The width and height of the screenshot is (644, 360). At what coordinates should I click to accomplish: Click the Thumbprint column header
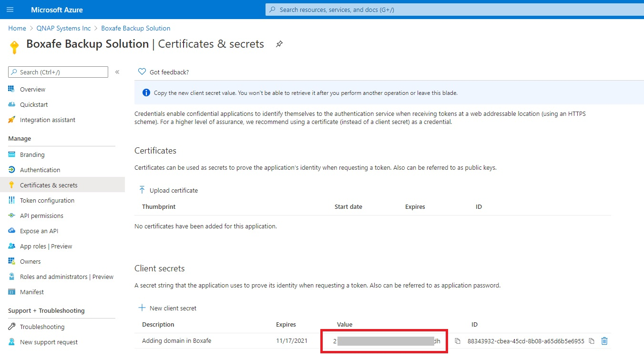tap(159, 206)
